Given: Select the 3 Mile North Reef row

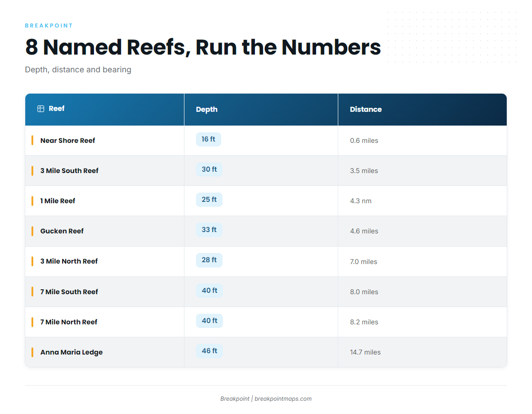Looking at the screenshot, I should 266,261.
